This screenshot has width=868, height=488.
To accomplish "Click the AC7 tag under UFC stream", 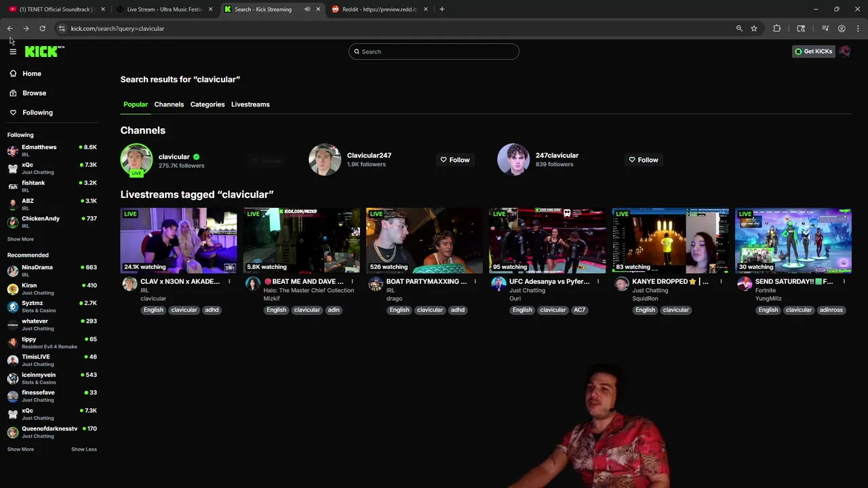I will [x=579, y=310].
